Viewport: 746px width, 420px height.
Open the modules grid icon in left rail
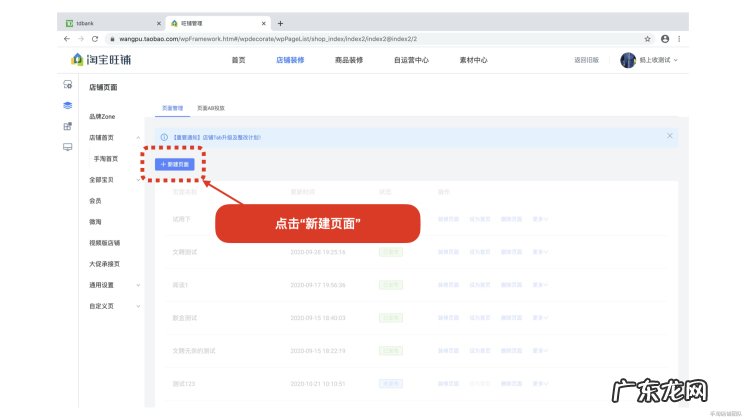tap(68, 126)
